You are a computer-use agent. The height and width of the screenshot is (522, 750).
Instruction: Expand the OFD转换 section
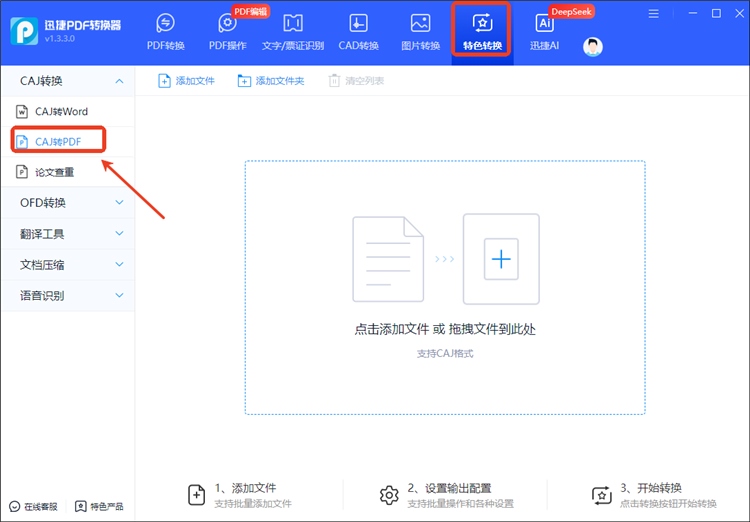[x=119, y=202]
